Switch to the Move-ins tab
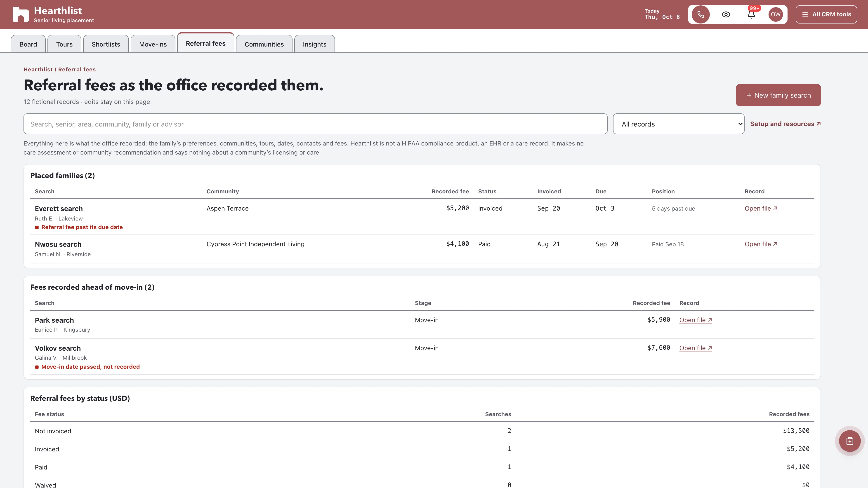This screenshot has width=868, height=488. pos(153,44)
